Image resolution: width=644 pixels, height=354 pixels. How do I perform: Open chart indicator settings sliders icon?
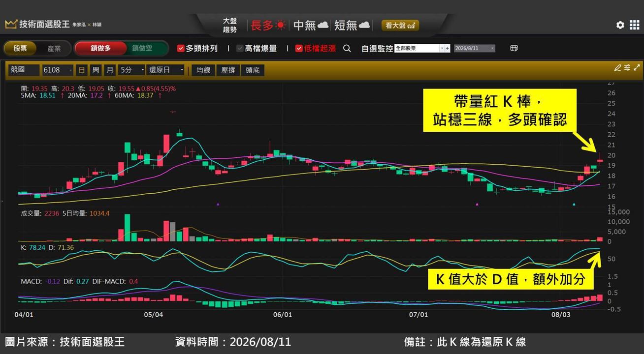tap(627, 68)
